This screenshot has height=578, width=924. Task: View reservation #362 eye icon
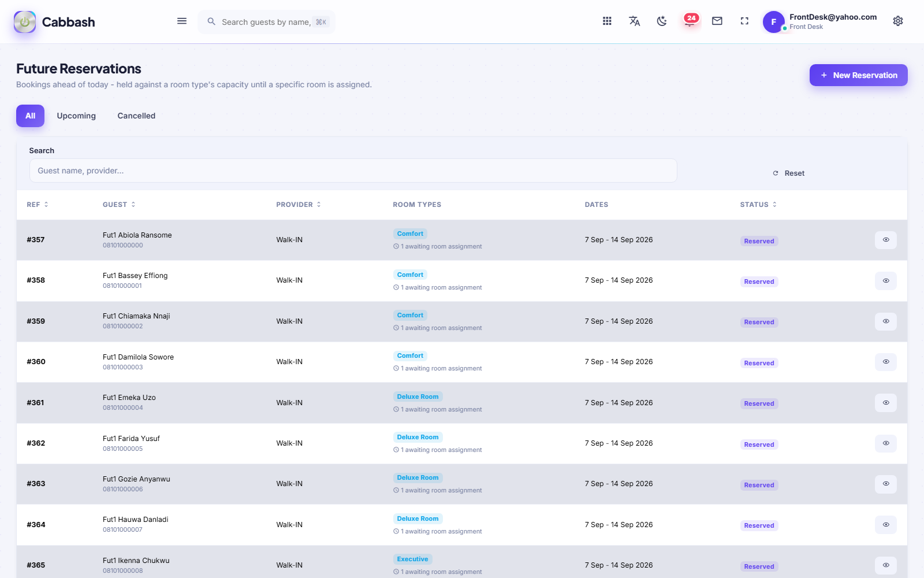tap(886, 443)
